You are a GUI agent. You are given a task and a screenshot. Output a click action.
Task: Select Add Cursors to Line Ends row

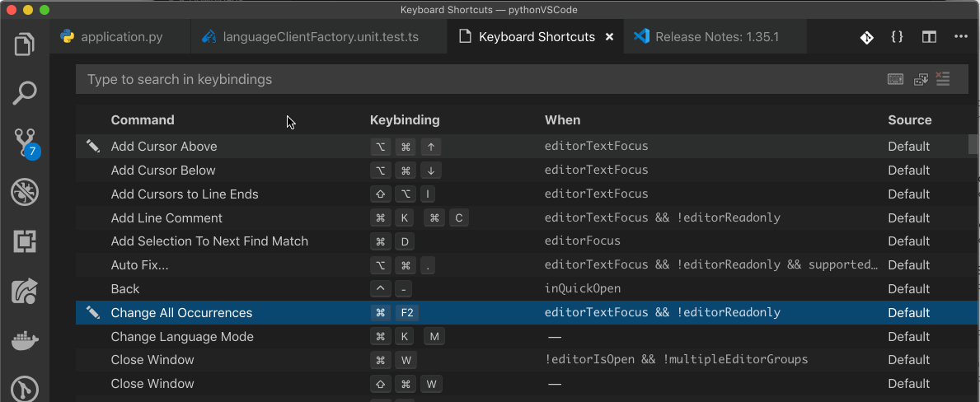[522, 194]
